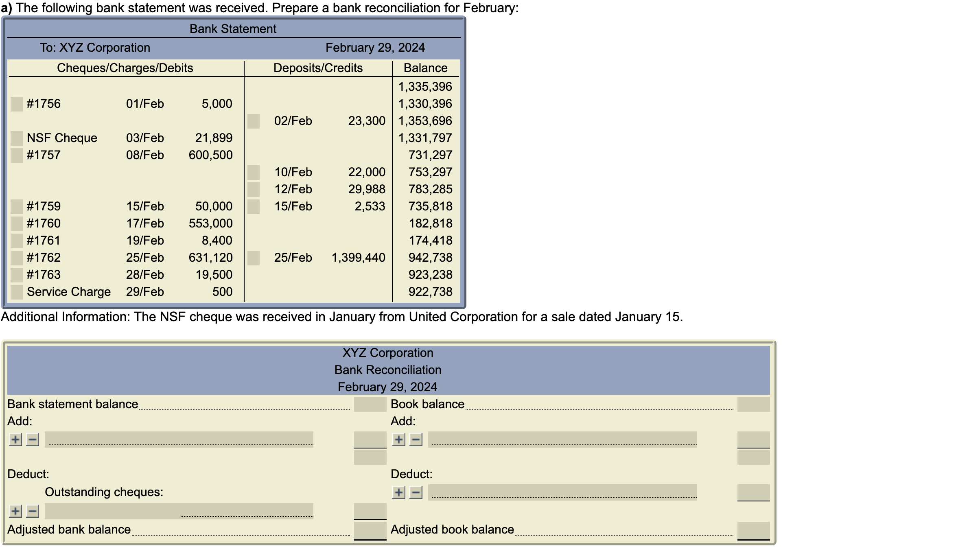This screenshot has width=980, height=560.
Task: Remove a row under Outstanding cheques
Action: [33, 511]
